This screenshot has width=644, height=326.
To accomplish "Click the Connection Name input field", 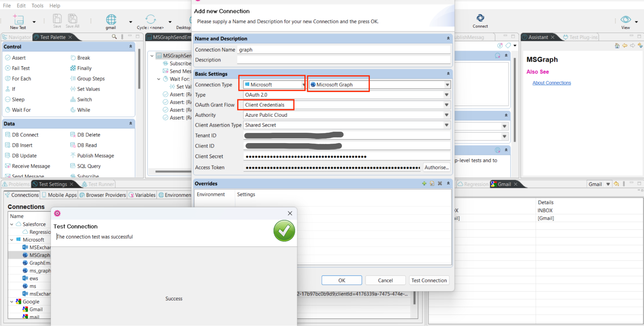I will [344, 50].
